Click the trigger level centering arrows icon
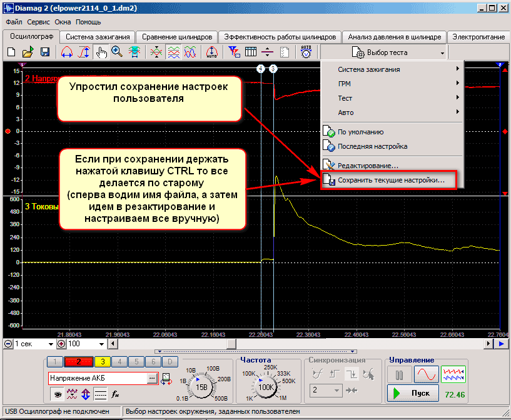 tap(352, 390)
